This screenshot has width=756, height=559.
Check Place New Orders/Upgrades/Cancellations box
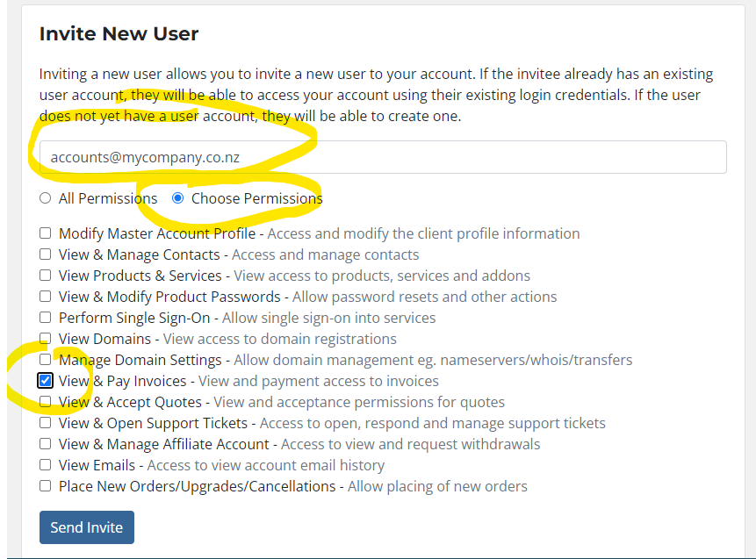(46, 486)
